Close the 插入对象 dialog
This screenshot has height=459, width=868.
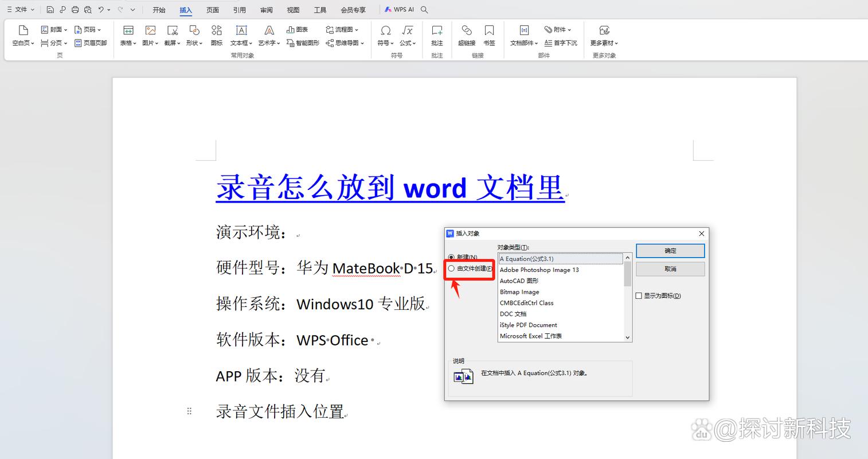pos(702,234)
